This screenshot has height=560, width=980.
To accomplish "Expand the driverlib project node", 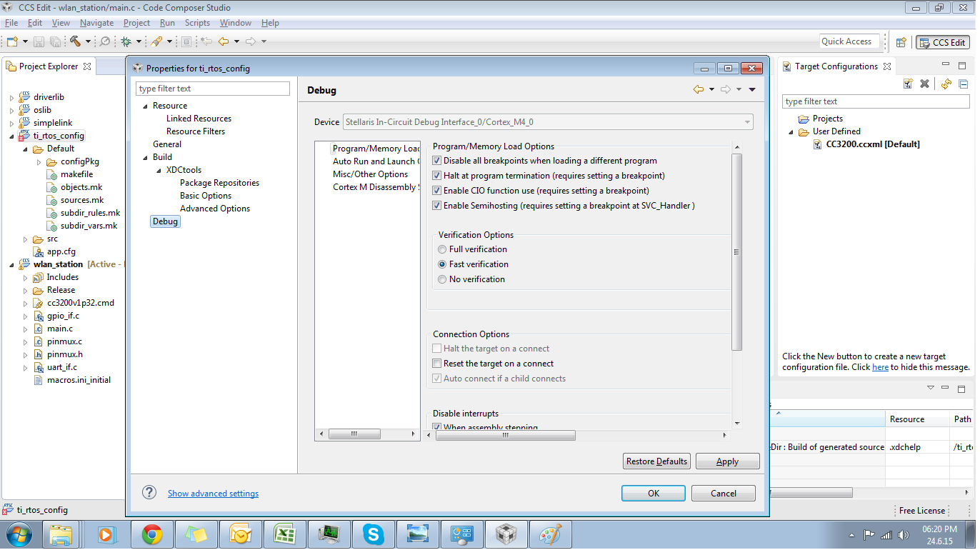I will [x=11, y=97].
